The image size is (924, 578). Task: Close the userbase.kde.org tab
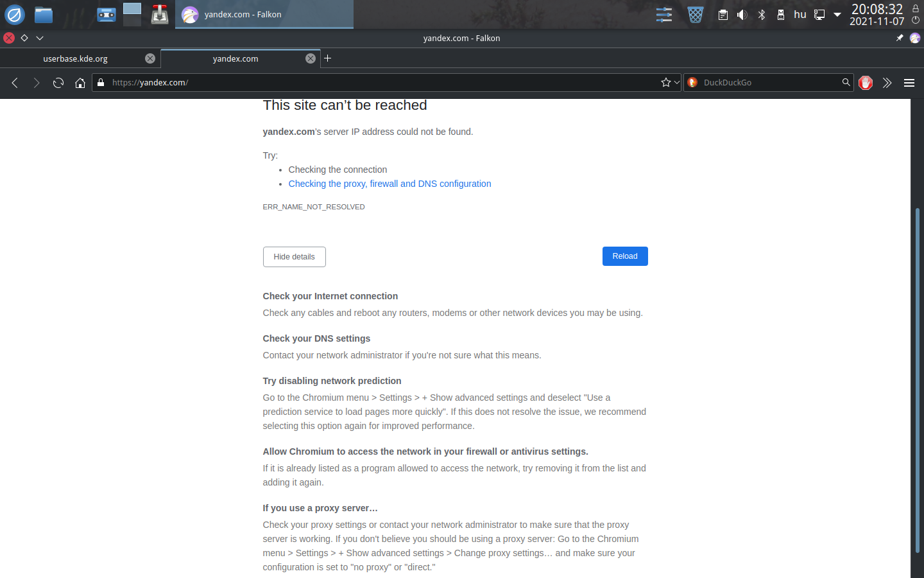click(x=150, y=58)
